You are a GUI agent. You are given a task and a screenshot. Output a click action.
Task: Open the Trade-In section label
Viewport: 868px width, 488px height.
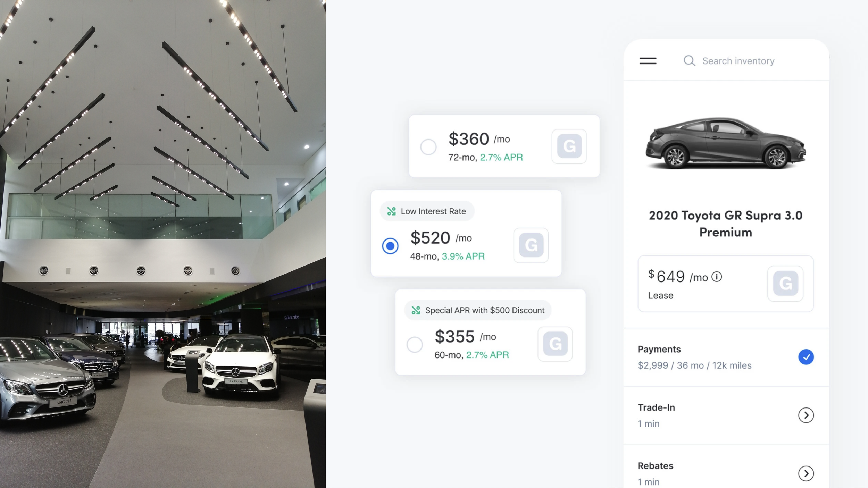656,407
